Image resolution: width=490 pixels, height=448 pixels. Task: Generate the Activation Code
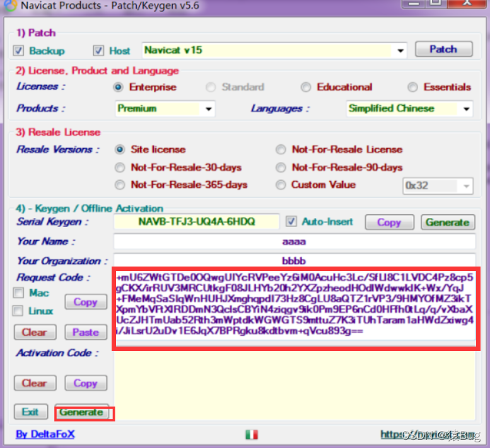(x=82, y=412)
